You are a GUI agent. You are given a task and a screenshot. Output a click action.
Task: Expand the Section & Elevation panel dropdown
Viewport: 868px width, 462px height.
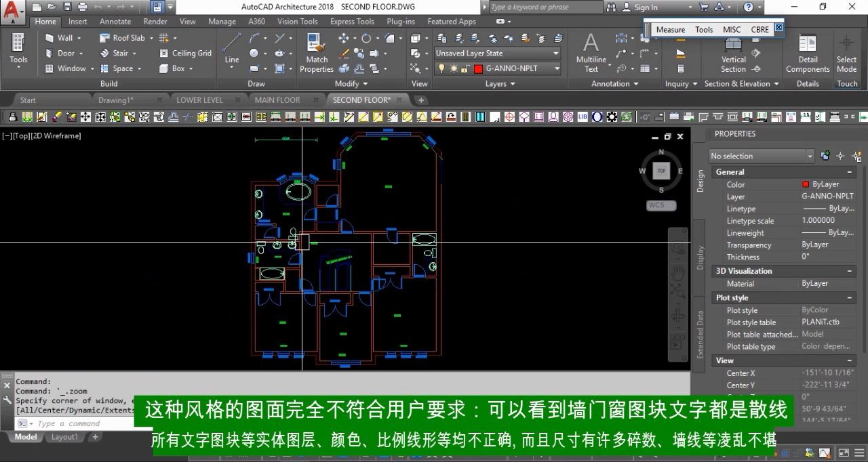pyautogui.click(x=741, y=84)
